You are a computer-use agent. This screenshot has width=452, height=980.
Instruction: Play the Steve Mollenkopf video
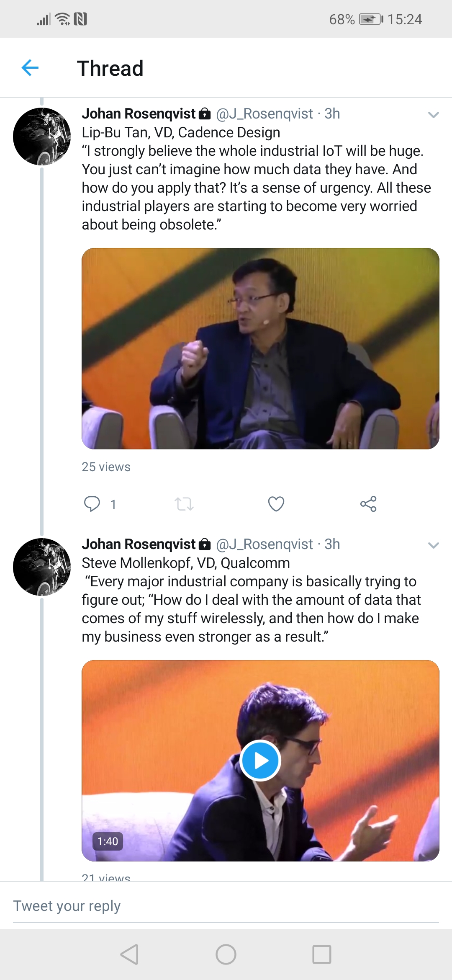click(260, 761)
